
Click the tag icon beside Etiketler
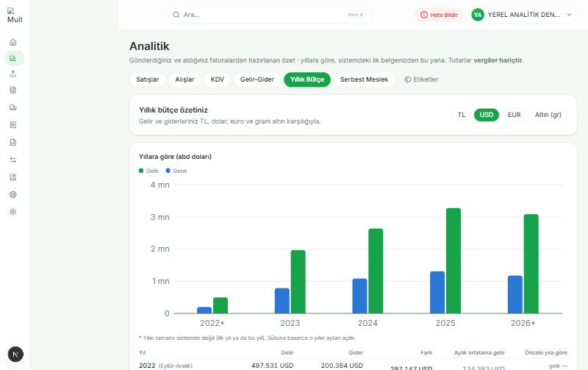[x=408, y=79]
